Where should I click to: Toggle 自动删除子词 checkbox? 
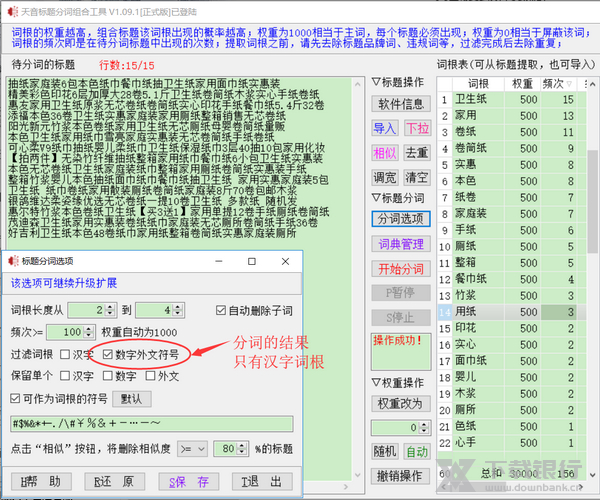tap(221, 310)
